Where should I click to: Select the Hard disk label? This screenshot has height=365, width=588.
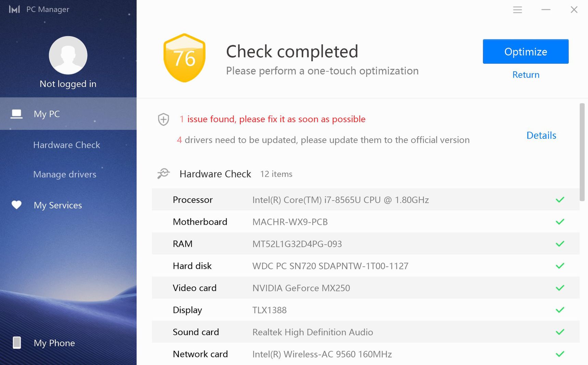[192, 266]
